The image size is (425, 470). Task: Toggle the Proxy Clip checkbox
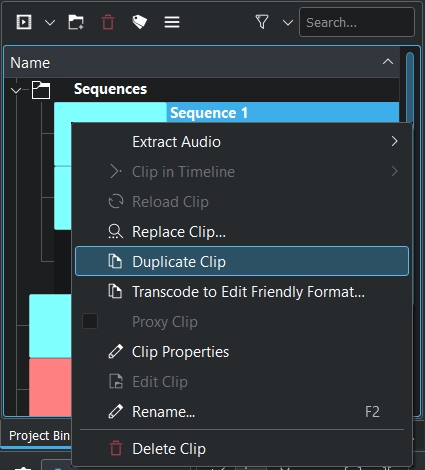pos(90,321)
